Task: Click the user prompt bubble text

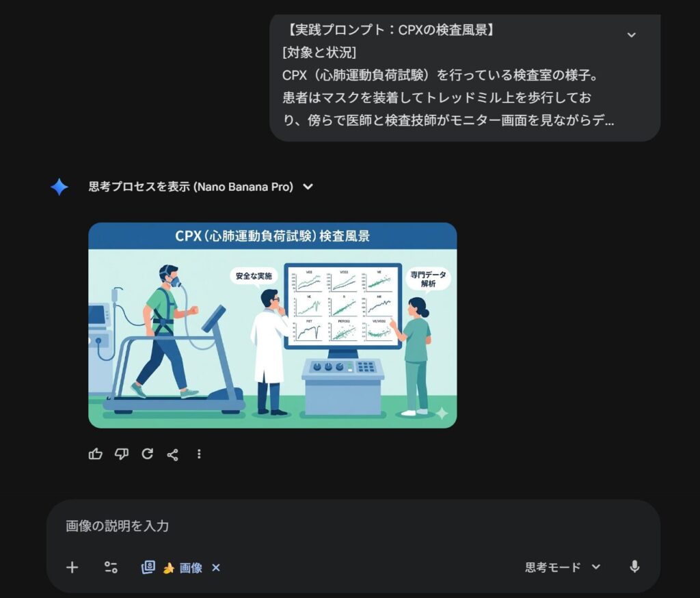Action: pos(448,75)
